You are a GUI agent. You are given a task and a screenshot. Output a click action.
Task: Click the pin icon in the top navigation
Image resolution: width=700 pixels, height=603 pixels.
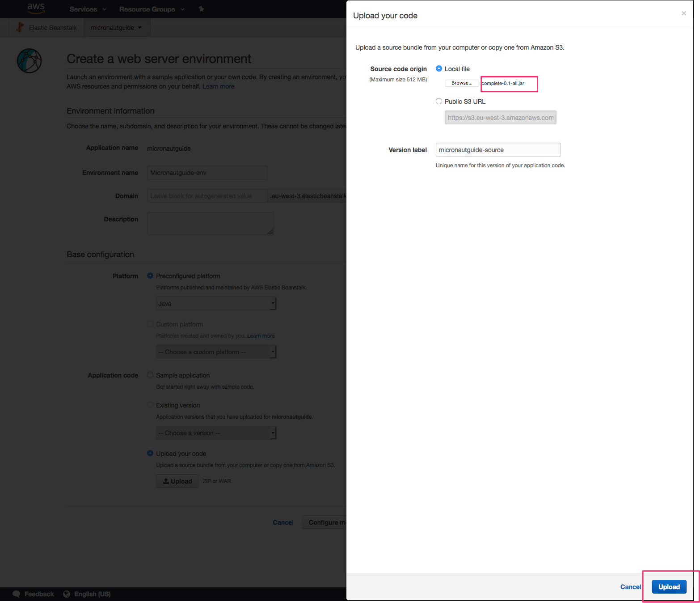pyautogui.click(x=201, y=9)
